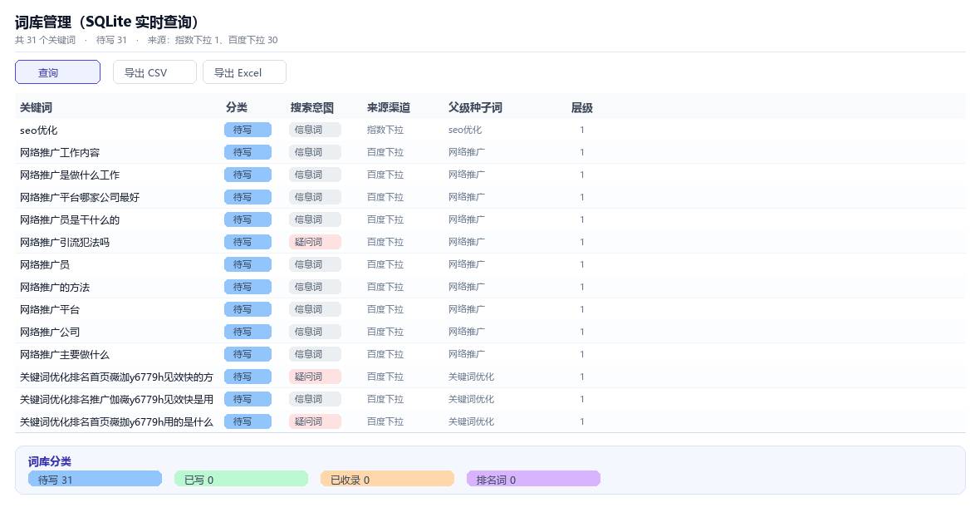The height and width of the screenshot is (532, 980).
Task: Click the source summary 指数下拉 1、百度下拉 30
Action: tap(226, 40)
